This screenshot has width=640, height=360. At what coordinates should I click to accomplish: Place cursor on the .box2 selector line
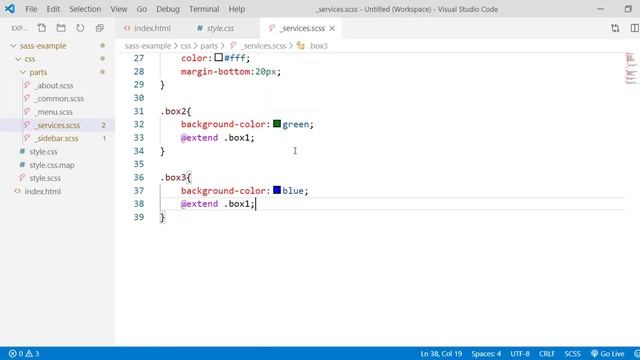pyautogui.click(x=176, y=111)
